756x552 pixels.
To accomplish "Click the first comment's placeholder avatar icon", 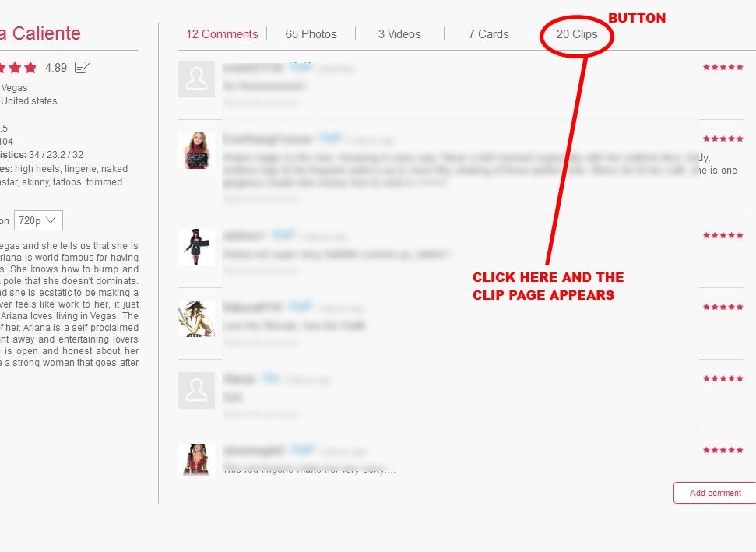I will [196, 79].
